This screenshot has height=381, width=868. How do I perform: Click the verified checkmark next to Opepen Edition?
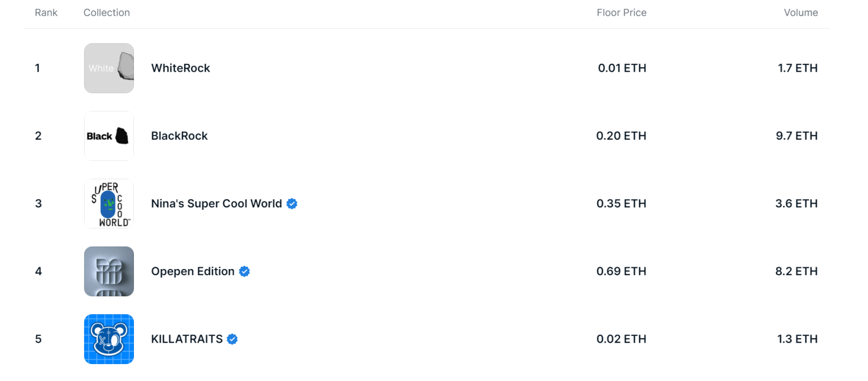(244, 271)
